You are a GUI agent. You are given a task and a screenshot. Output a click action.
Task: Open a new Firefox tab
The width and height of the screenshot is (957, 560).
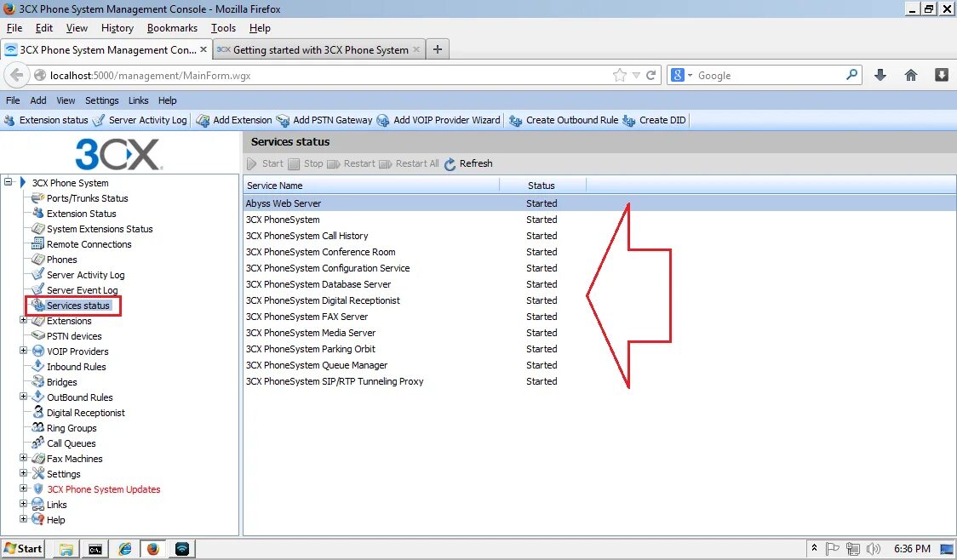coord(437,49)
